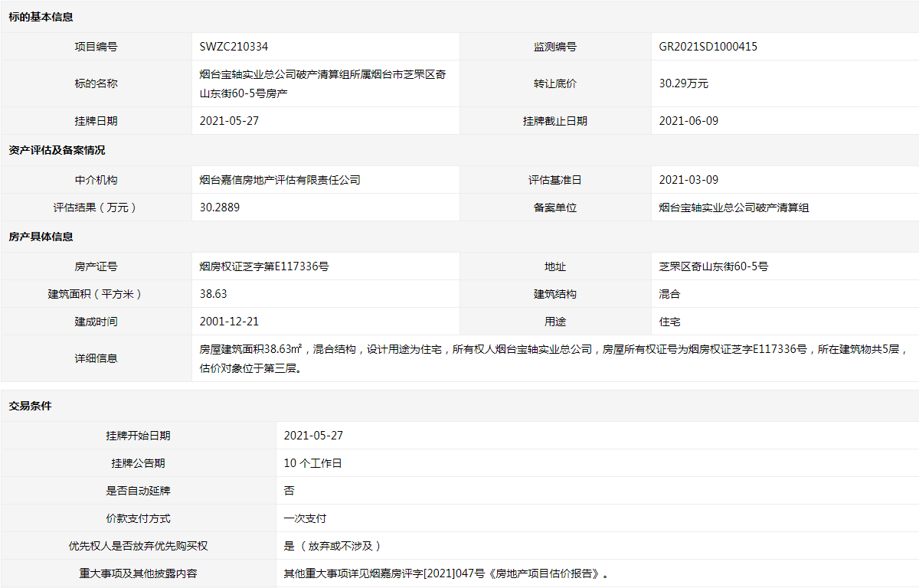Click the 建筑面积（平方米） label
Screen dimensions: 919x588
96,294
